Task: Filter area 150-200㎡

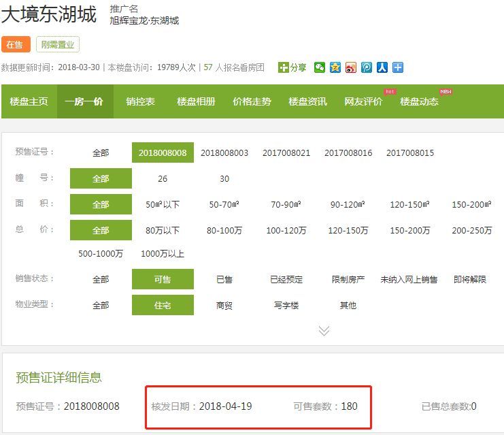Action: coord(472,204)
